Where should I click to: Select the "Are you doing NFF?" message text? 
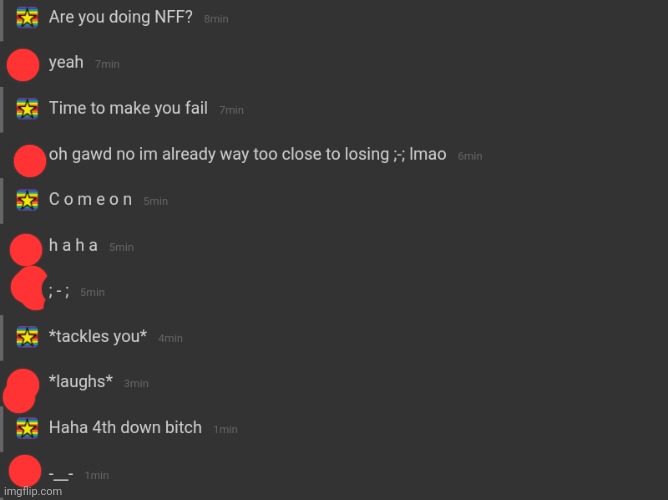[x=121, y=17]
